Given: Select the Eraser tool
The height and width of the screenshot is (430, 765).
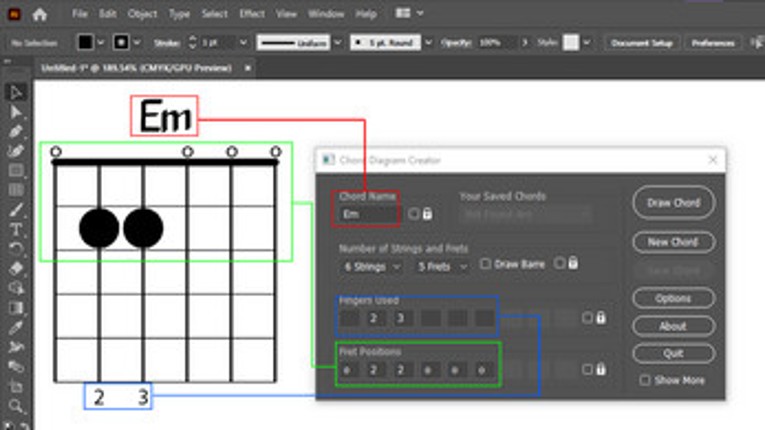Looking at the screenshot, I should [x=16, y=268].
